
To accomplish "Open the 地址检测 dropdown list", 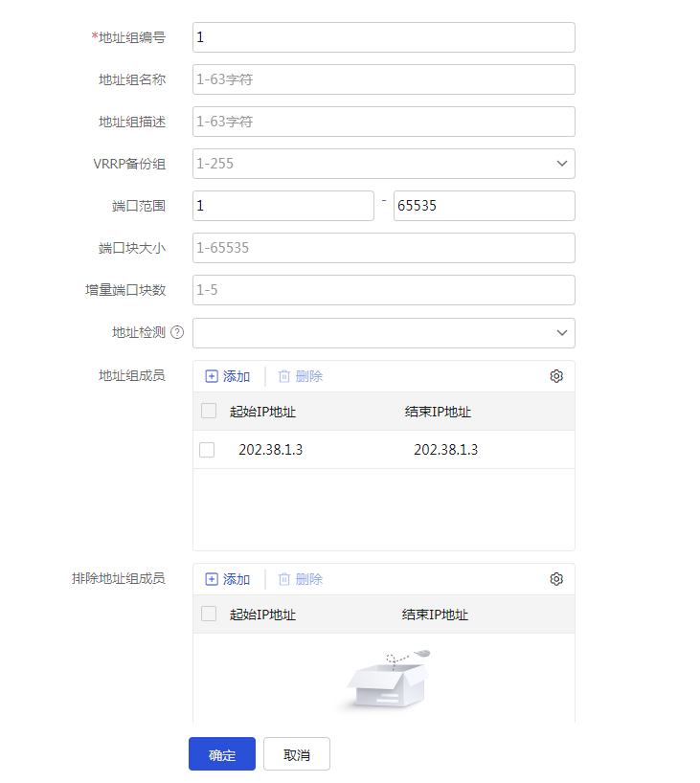I will pos(384,333).
